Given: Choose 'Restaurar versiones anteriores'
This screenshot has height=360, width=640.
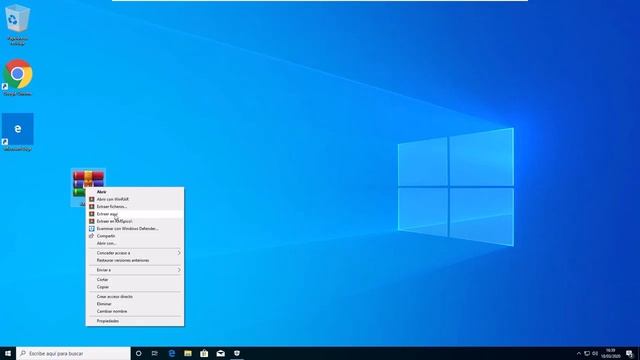Looking at the screenshot, I should tap(135, 260).
